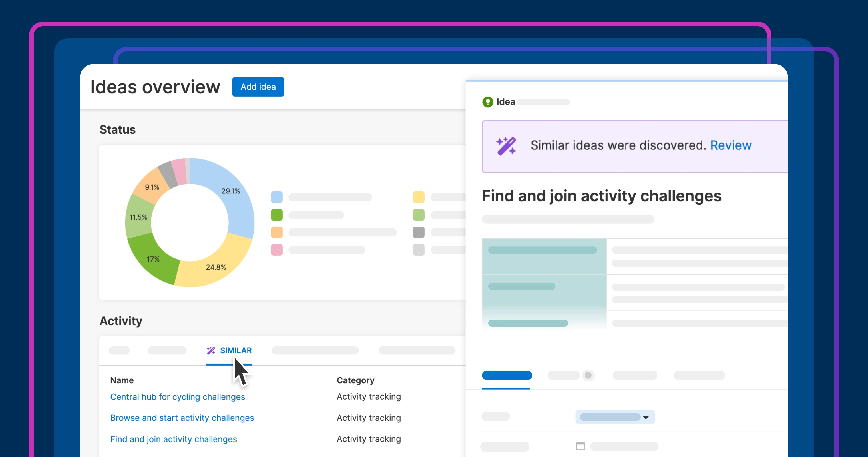Click the 24.8% yellow donut chart slice
The width and height of the screenshot is (868, 457).
click(x=216, y=267)
